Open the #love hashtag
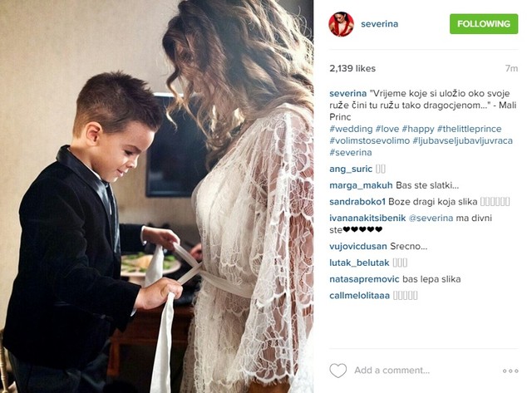The height and width of the screenshot is (393, 532). point(387,129)
